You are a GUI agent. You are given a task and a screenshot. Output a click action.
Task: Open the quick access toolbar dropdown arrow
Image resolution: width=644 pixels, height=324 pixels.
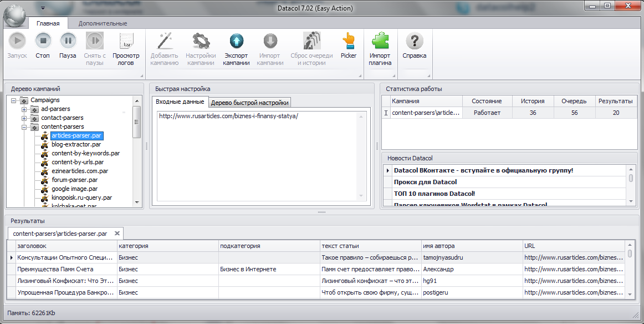click(43, 8)
